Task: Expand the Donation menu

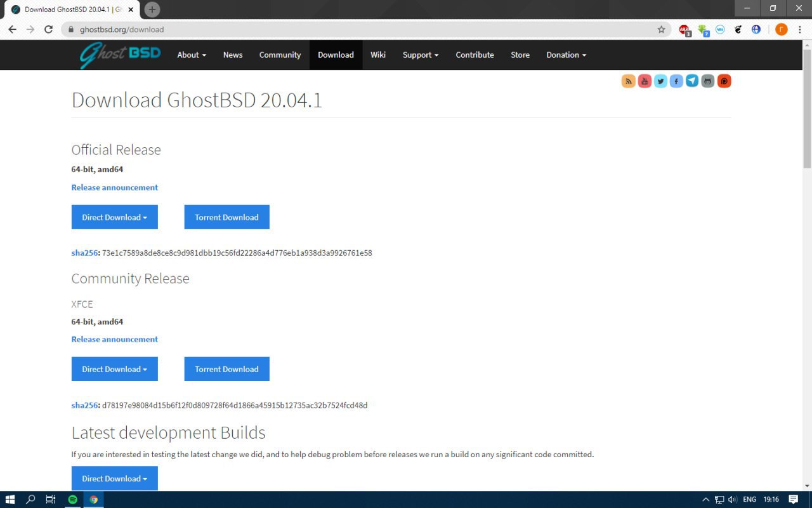Action: tap(566, 55)
